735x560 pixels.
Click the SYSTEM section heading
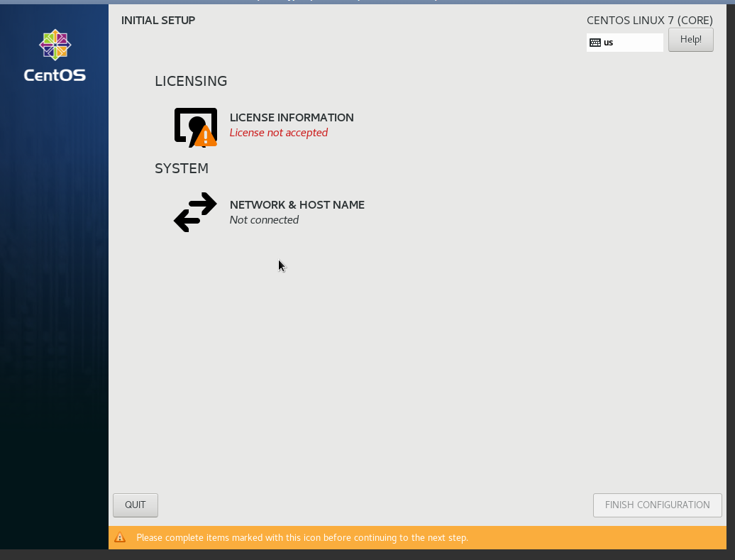182,168
